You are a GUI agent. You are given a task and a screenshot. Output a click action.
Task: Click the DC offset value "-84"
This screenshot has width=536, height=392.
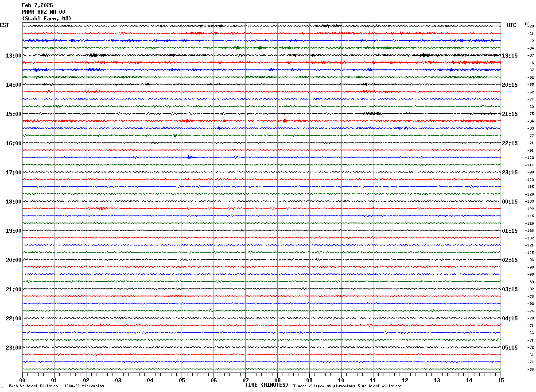point(530,121)
